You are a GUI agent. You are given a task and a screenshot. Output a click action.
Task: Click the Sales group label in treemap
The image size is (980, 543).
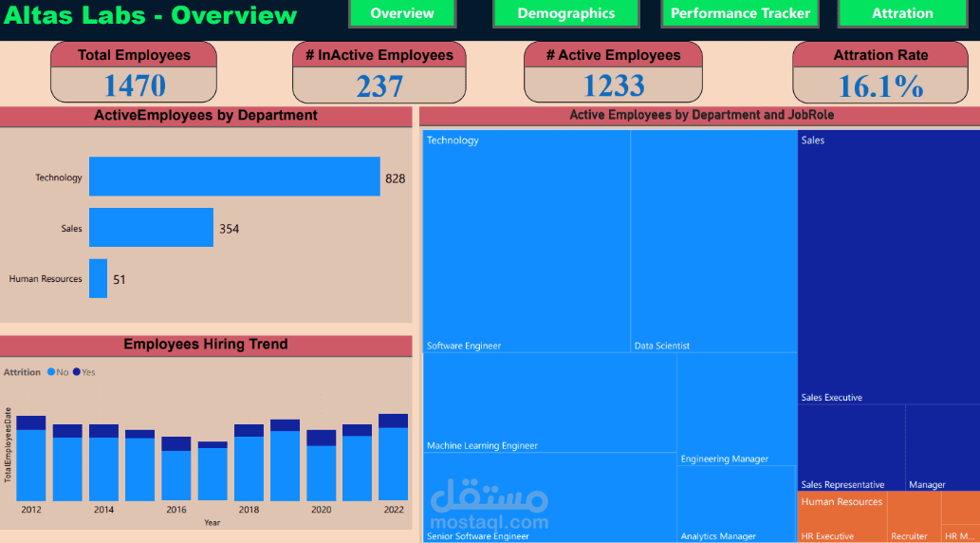point(812,140)
